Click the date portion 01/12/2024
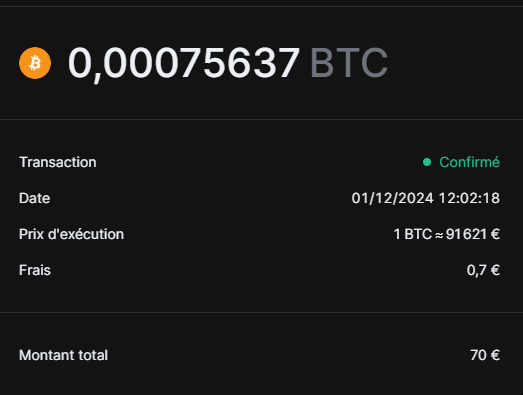This screenshot has width=523, height=395. tap(393, 198)
